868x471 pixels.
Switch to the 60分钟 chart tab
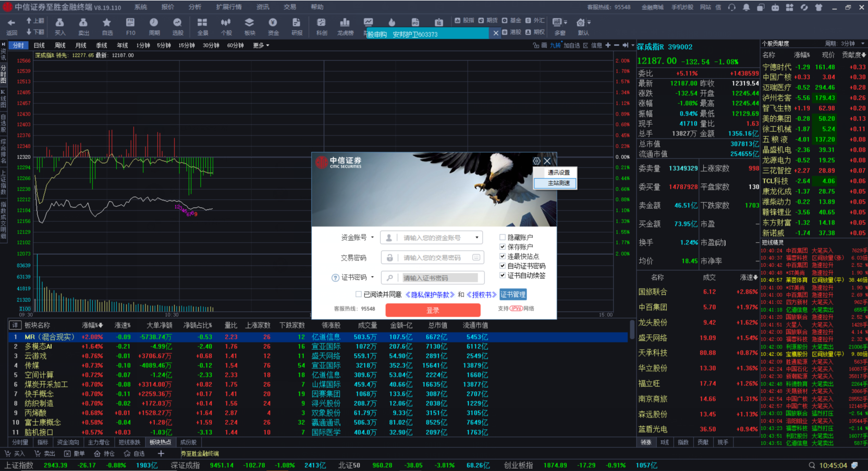pos(236,45)
